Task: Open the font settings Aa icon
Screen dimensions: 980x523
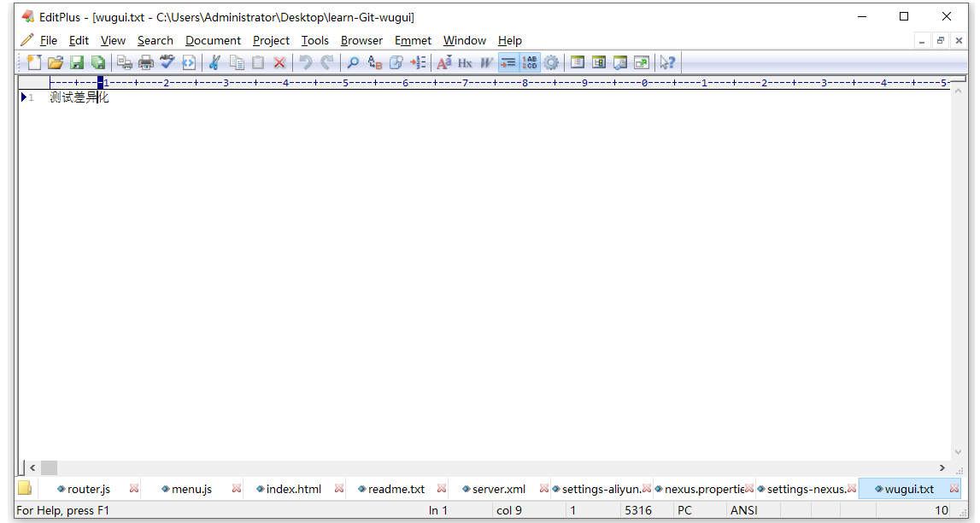Action: point(443,62)
